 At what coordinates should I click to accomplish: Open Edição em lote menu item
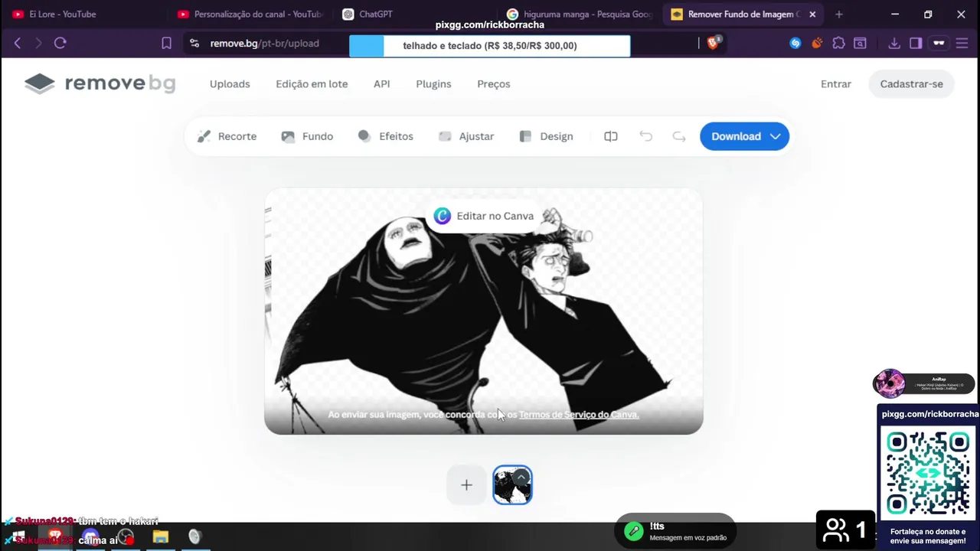[312, 84]
